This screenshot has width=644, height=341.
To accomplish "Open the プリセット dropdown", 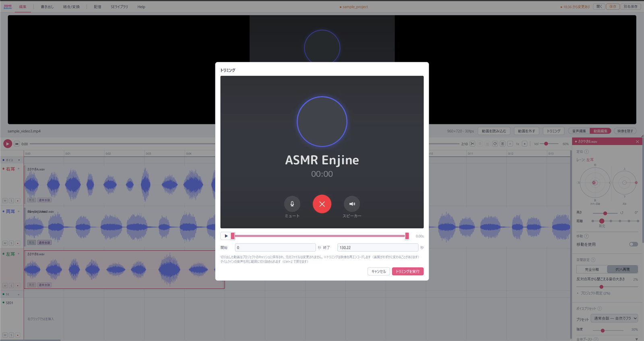I will 614,318.
